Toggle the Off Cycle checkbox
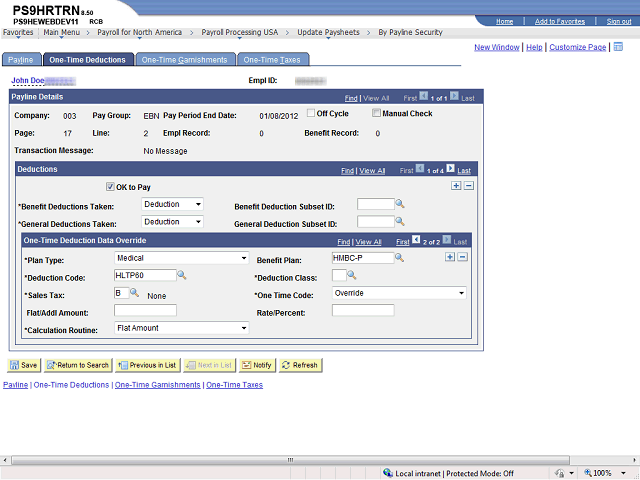640x480 pixels. pyautogui.click(x=311, y=113)
